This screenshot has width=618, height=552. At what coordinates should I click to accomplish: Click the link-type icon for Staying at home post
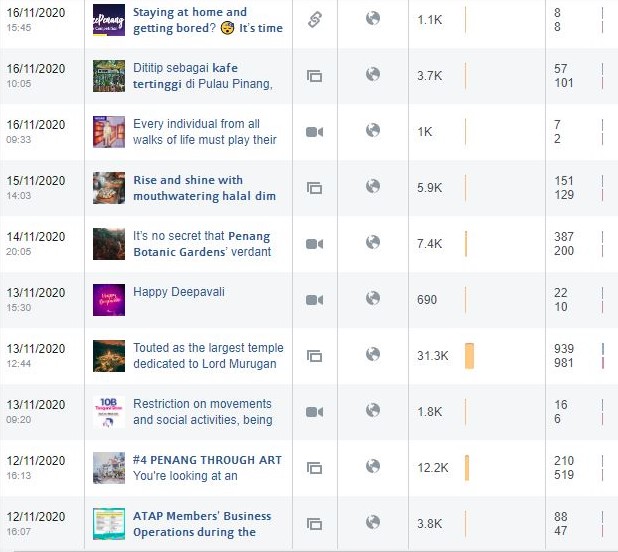[315, 20]
